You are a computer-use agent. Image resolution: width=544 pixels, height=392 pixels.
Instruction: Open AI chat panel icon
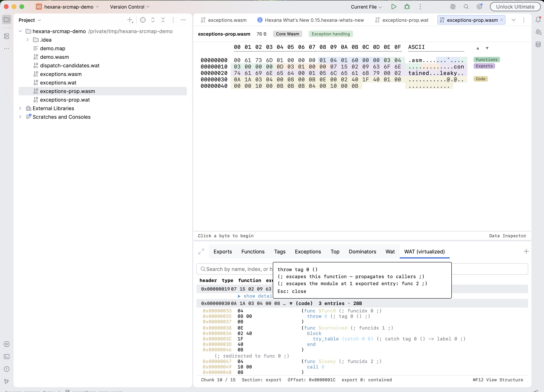pyautogui.click(x=538, y=32)
